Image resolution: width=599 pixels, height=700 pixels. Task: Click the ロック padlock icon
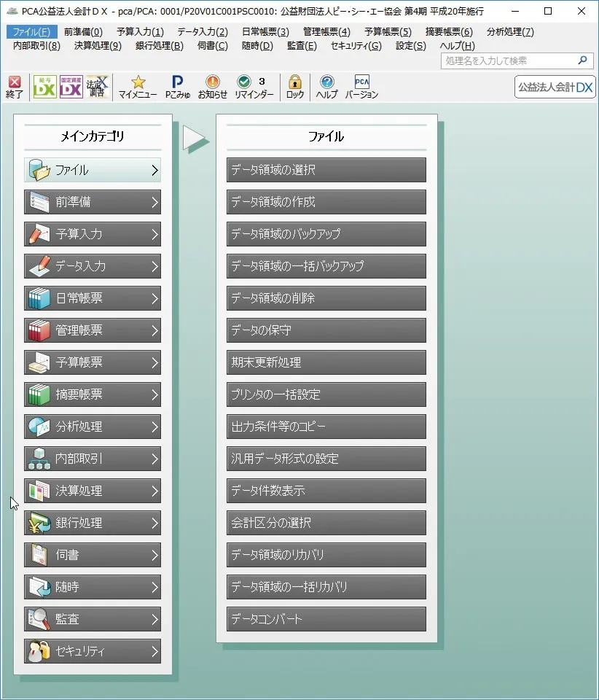click(295, 87)
